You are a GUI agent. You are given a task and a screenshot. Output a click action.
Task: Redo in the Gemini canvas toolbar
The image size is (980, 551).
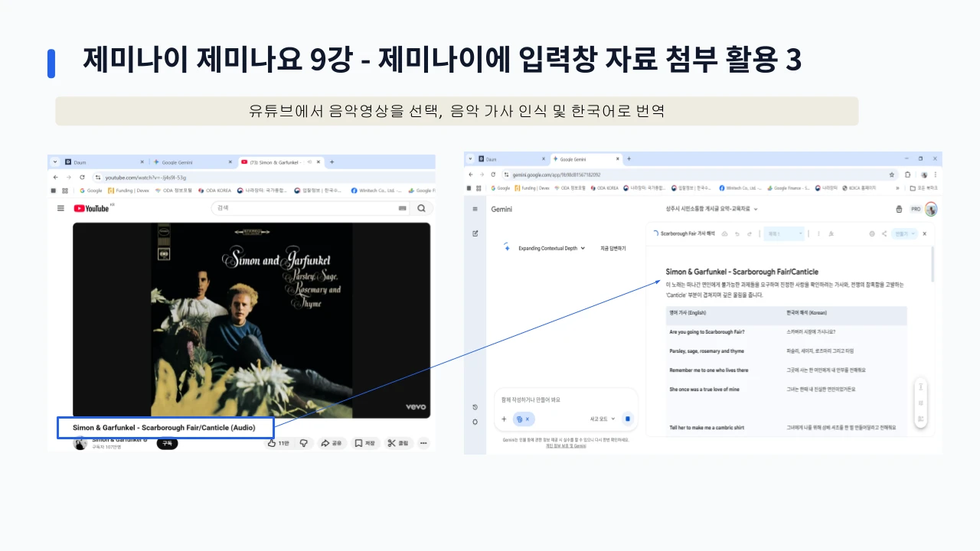pyautogui.click(x=749, y=233)
